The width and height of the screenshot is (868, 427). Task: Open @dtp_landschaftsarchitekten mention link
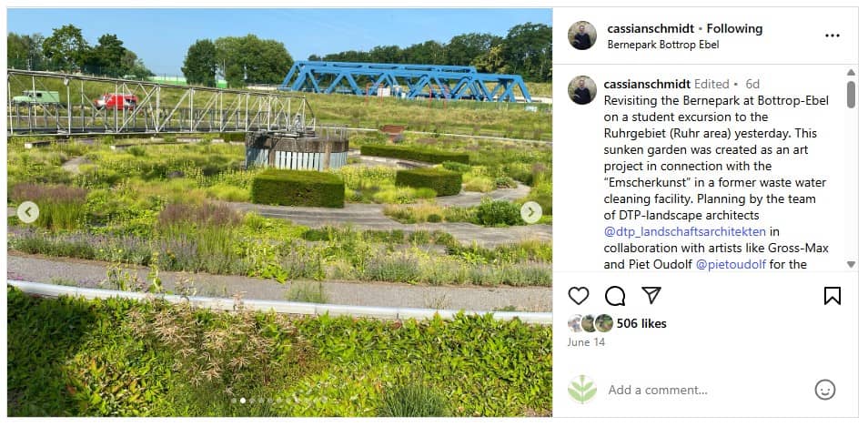point(685,231)
